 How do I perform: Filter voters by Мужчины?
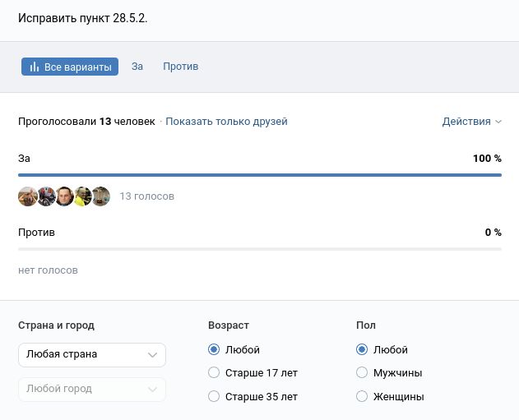362,373
